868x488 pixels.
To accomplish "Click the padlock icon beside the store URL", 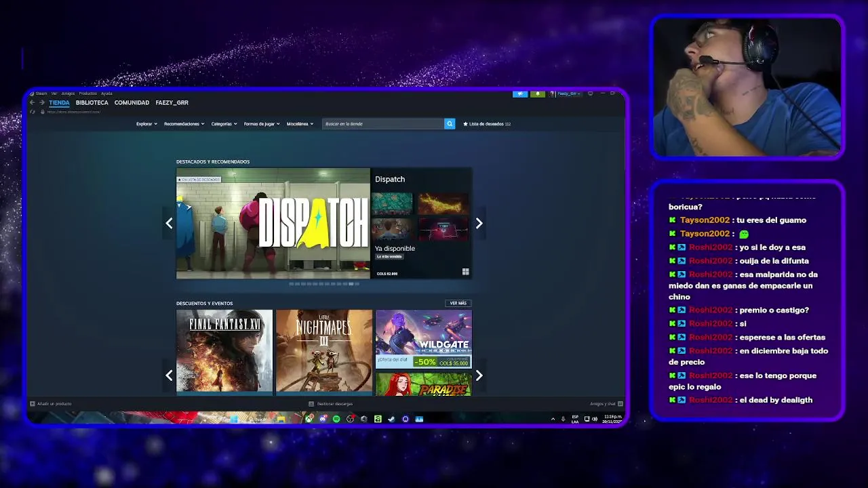I will [x=43, y=112].
